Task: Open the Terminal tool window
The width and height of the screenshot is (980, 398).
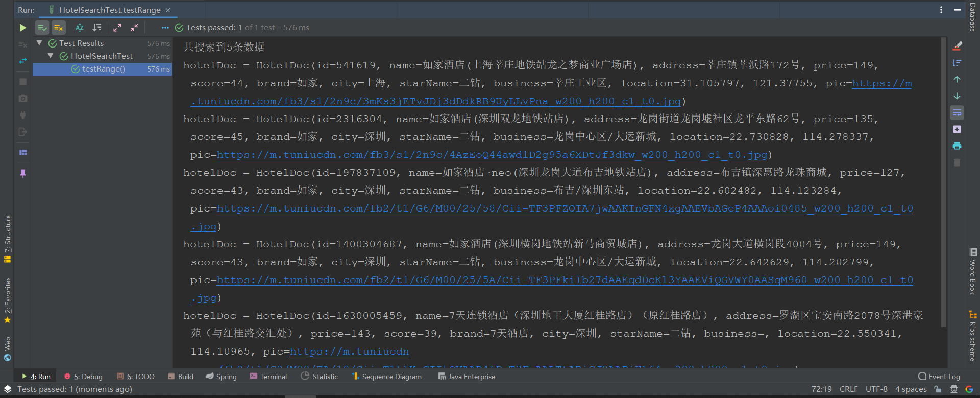Action: click(268, 377)
